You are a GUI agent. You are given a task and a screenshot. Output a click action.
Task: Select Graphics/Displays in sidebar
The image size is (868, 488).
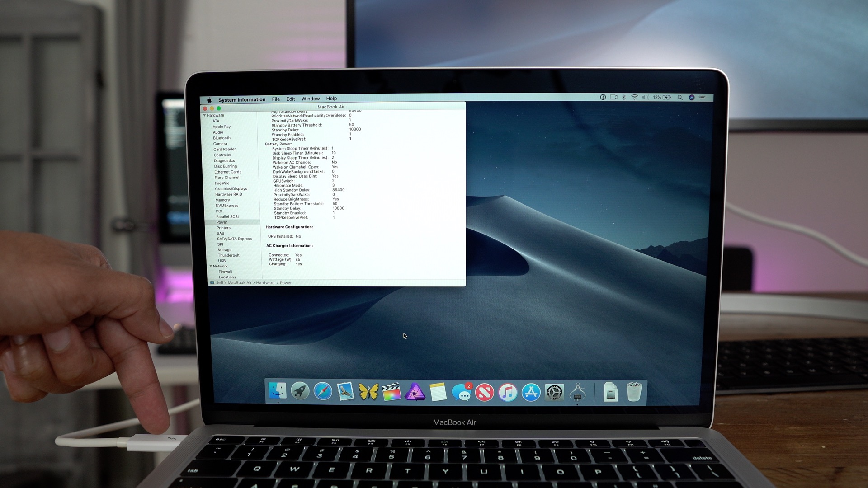point(231,189)
